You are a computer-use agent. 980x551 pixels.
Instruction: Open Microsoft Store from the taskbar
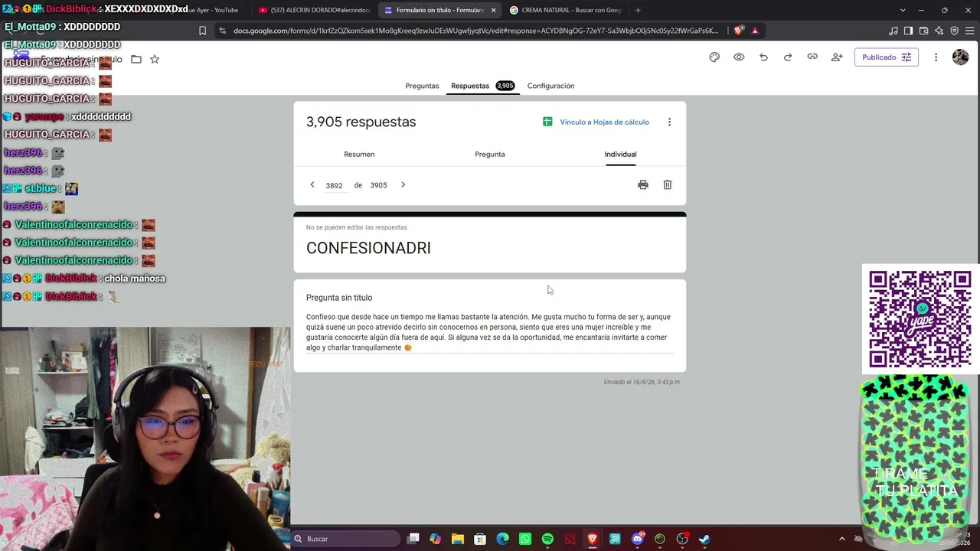click(x=480, y=539)
